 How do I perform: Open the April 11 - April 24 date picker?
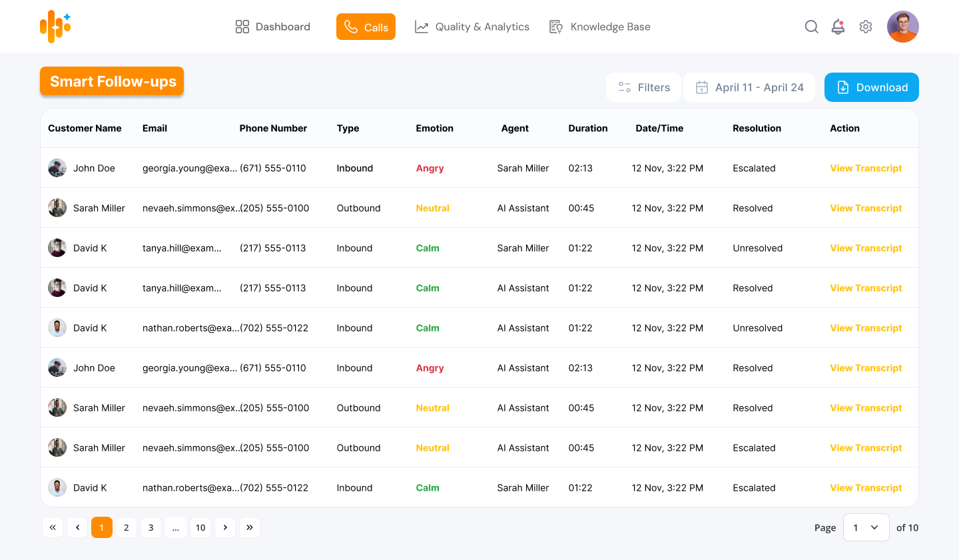pyautogui.click(x=749, y=87)
